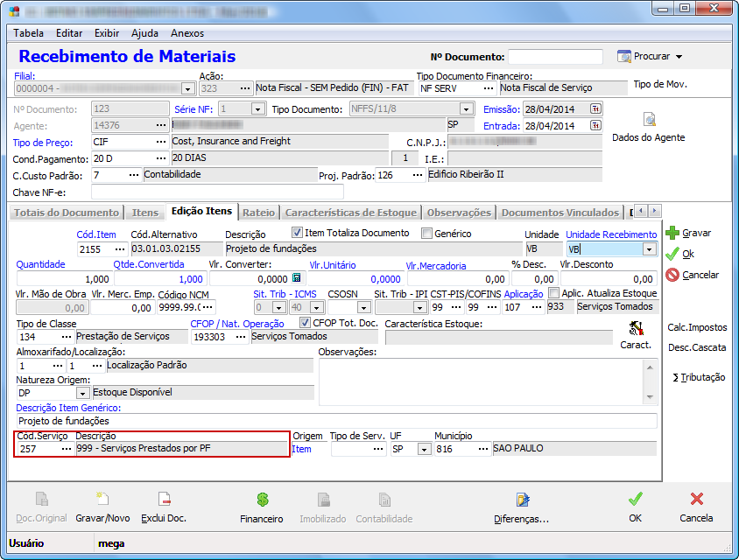This screenshot has width=739, height=560.
Task: Enable the Genérico checkbox
Action: click(x=427, y=234)
